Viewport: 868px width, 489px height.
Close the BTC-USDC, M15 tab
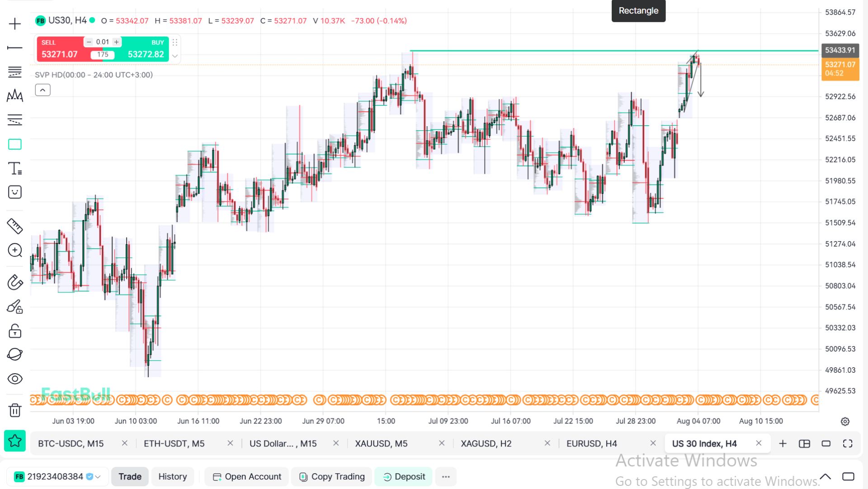(125, 443)
